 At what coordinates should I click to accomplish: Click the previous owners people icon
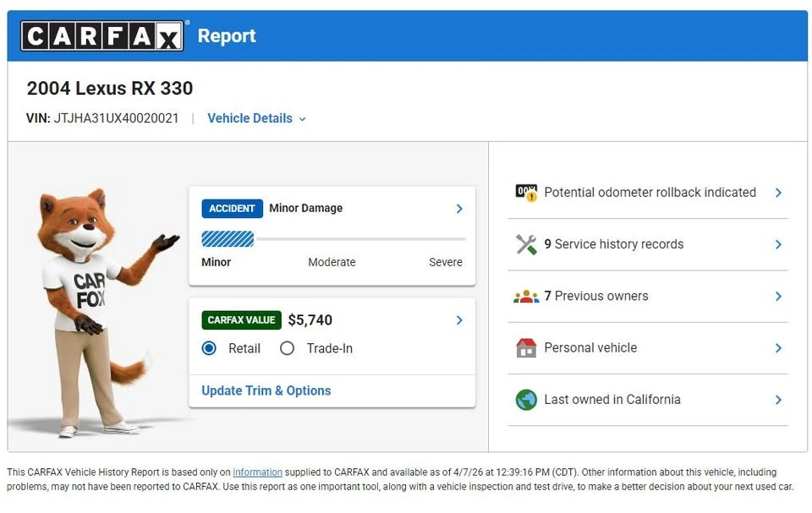point(526,296)
